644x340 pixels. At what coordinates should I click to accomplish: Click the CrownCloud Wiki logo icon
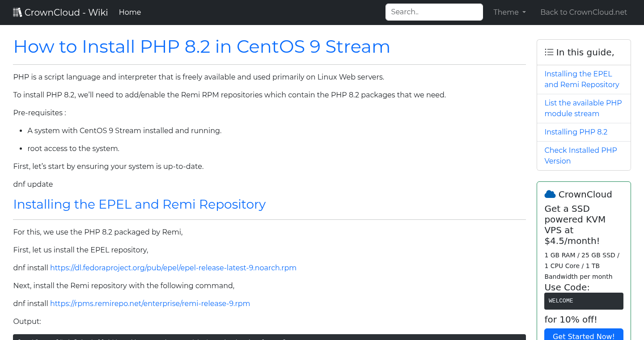coord(17,12)
